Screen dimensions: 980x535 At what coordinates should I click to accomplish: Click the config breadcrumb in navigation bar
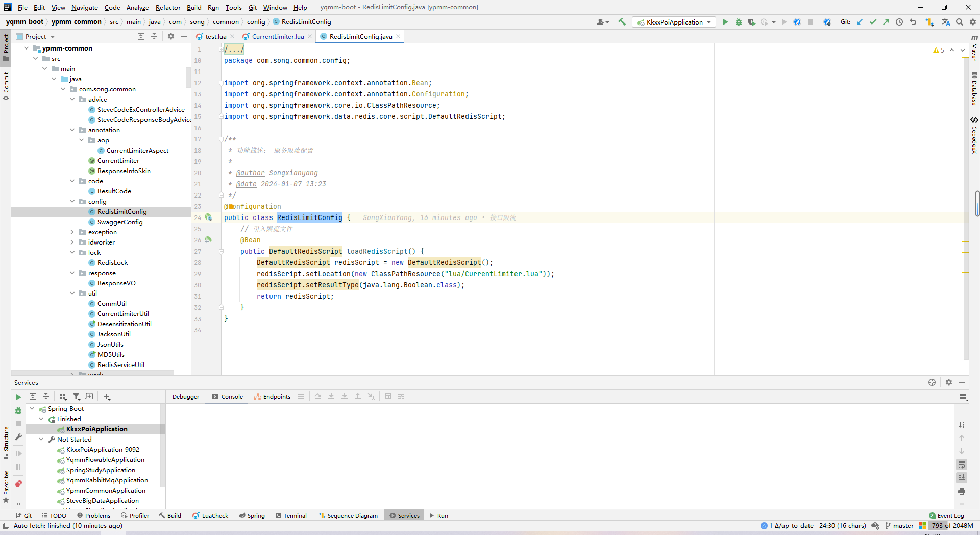point(256,22)
